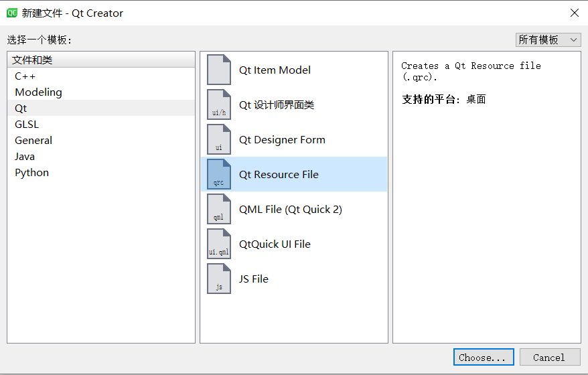Click the js file icon
The width and height of the screenshot is (588, 375).
click(219, 279)
